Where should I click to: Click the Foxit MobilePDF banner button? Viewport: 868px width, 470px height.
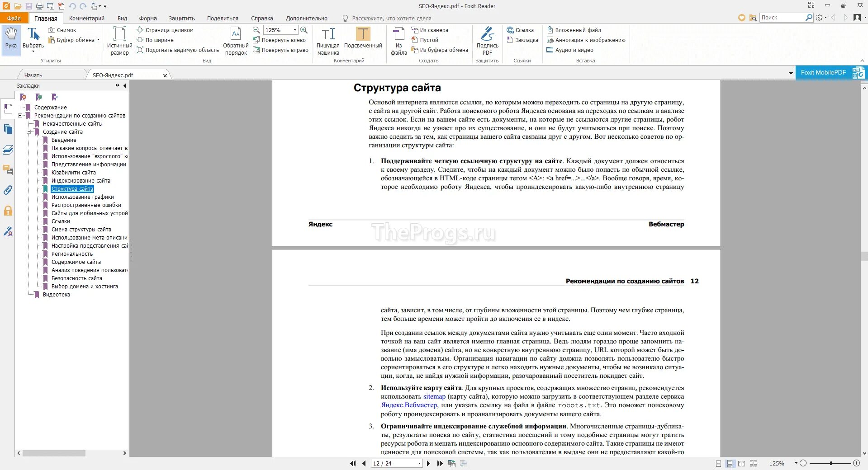coord(823,72)
